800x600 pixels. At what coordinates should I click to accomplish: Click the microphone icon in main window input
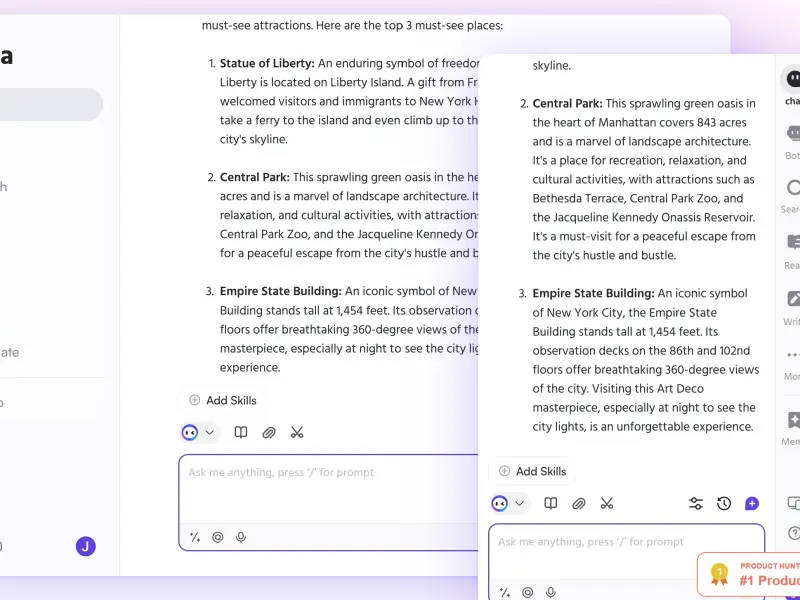pos(241,537)
